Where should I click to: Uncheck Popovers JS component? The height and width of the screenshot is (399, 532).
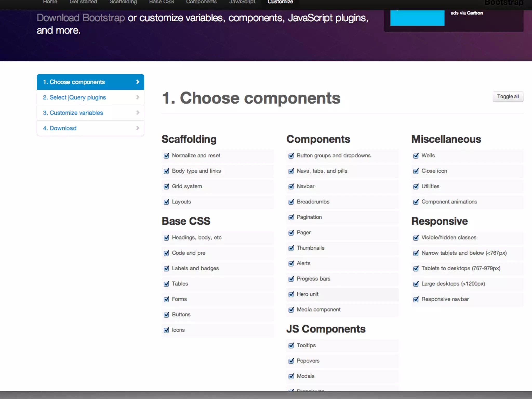click(x=291, y=361)
